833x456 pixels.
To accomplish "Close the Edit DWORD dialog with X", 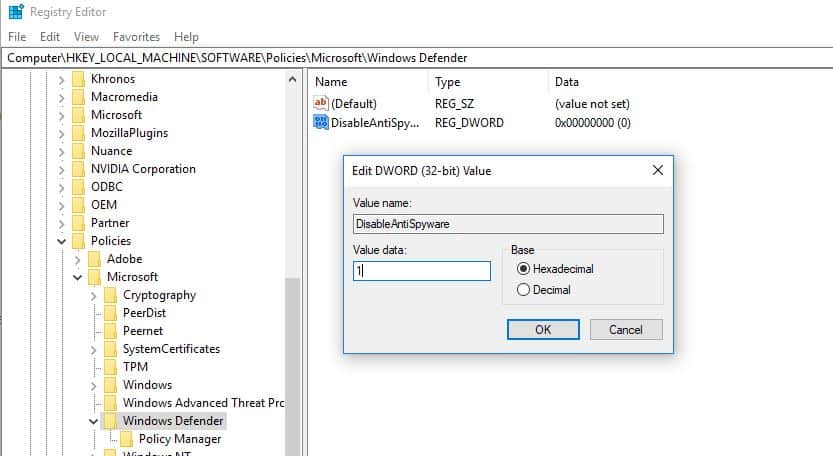I will click(657, 170).
